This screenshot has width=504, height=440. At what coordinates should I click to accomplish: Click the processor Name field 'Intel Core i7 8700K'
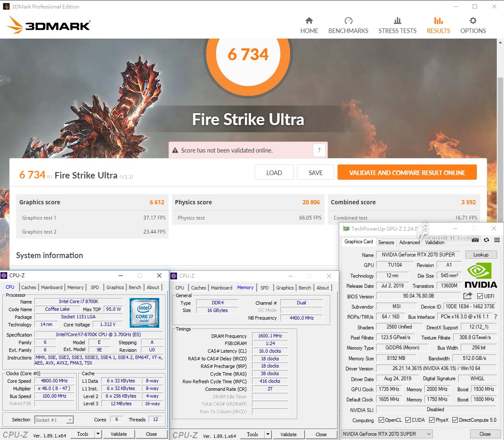point(78,301)
